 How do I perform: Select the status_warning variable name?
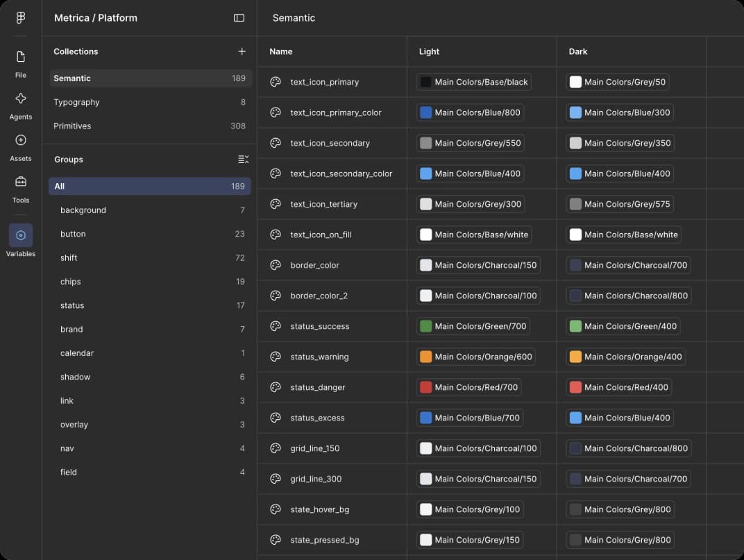(319, 357)
